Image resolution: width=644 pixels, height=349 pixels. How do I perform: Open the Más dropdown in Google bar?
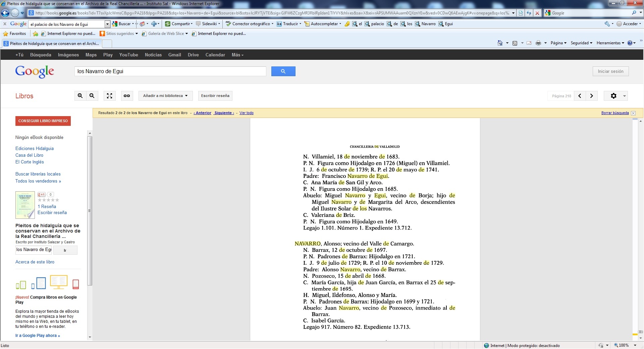coord(237,55)
